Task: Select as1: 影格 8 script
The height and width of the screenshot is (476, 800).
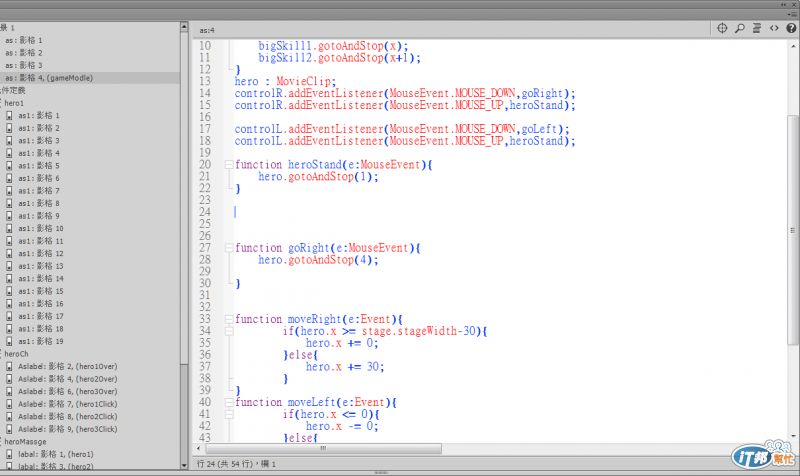Action: coord(39,203)
